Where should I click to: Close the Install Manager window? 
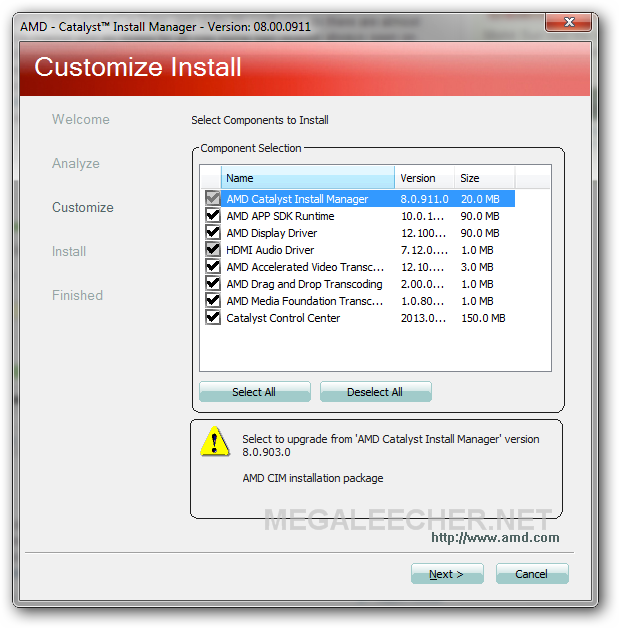[x=568, y=22]
